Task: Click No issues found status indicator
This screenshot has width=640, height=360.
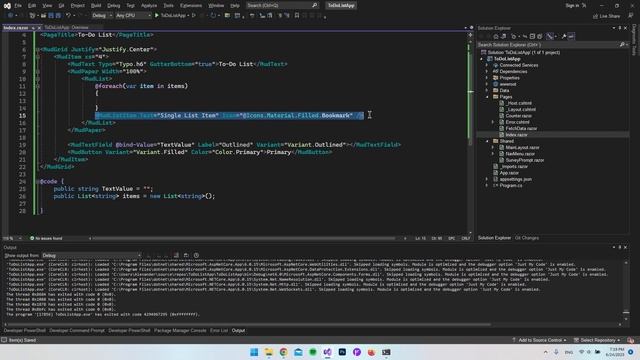Action: [x=46, y=238]
